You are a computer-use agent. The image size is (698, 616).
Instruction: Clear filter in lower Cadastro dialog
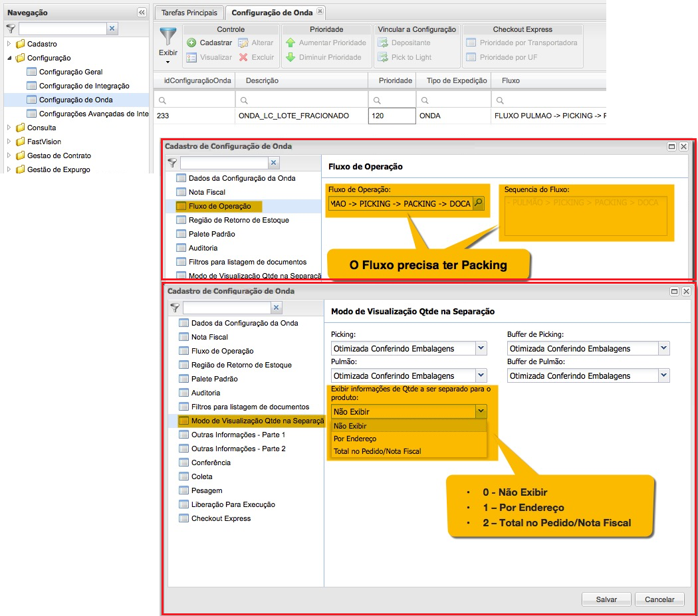[277, 308]
